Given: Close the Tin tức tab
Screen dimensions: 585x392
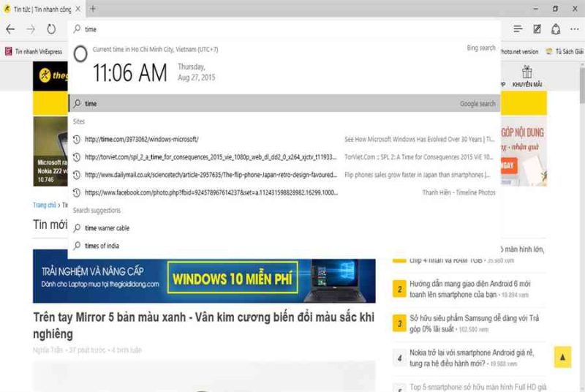Looking at the screenshot, I should 78,9.
